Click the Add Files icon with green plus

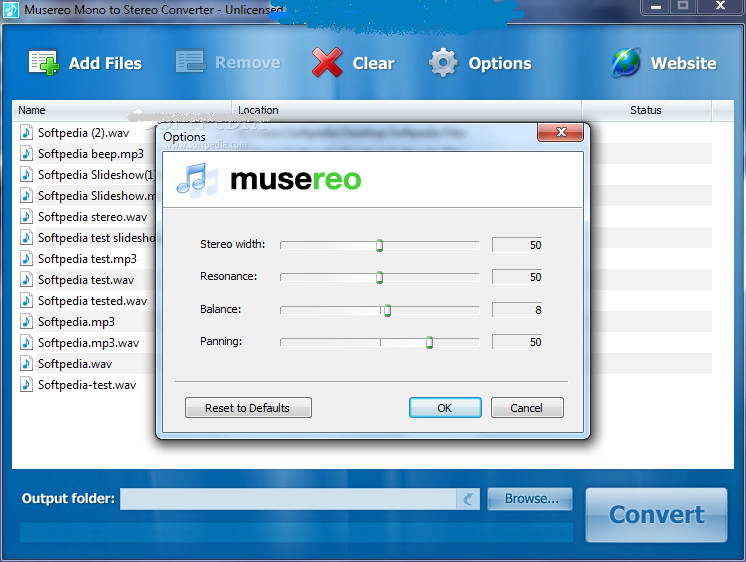44,63
